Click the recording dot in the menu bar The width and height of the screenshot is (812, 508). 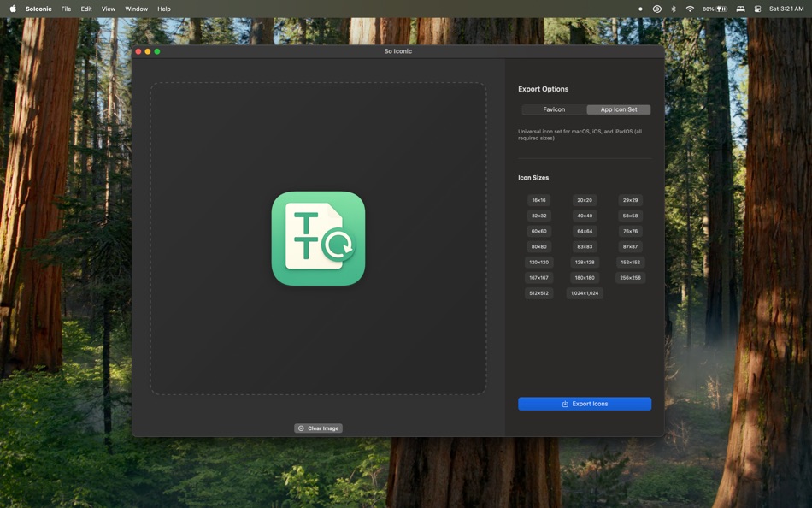coord(640,9)
